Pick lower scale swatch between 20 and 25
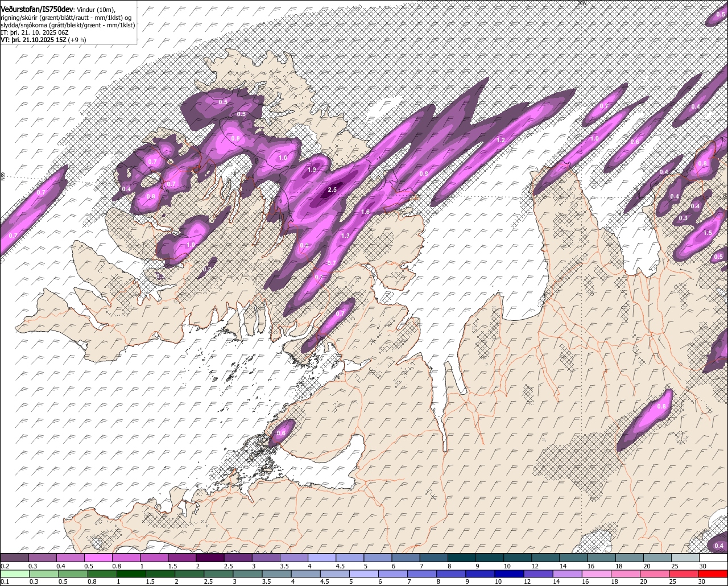The width and height of the screenshot is (728, 586). point(656,573)
